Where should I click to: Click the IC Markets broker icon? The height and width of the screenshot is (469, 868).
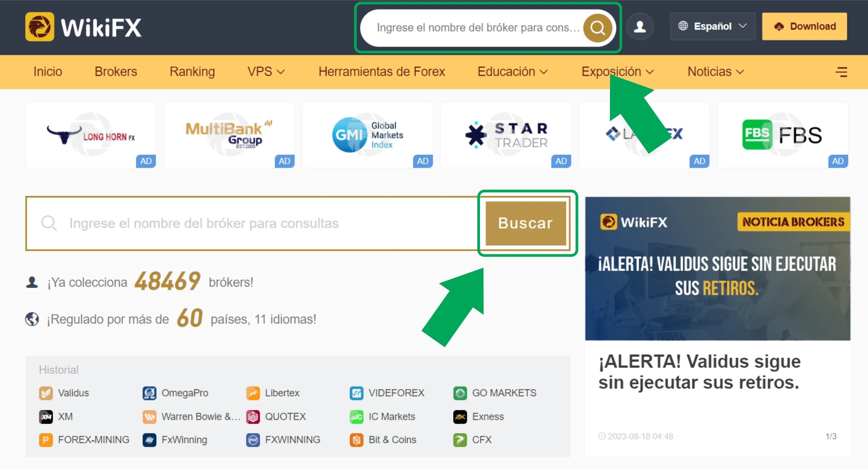[x=357, y=417]
